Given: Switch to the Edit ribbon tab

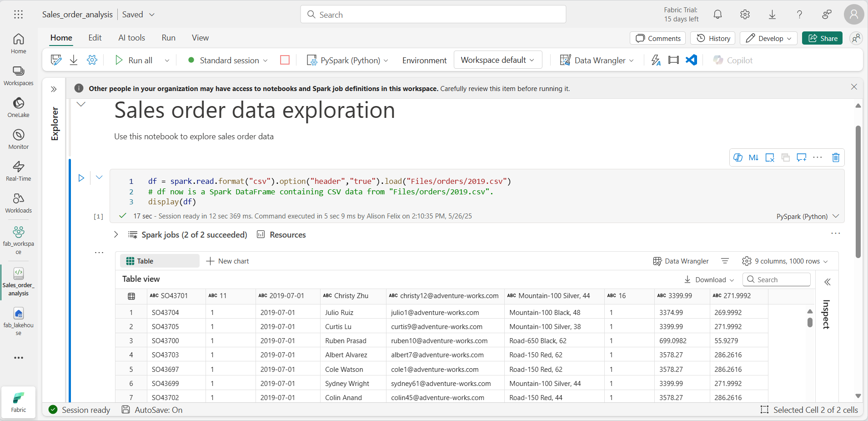Looking at the screenshot, I should pos(95,38).
